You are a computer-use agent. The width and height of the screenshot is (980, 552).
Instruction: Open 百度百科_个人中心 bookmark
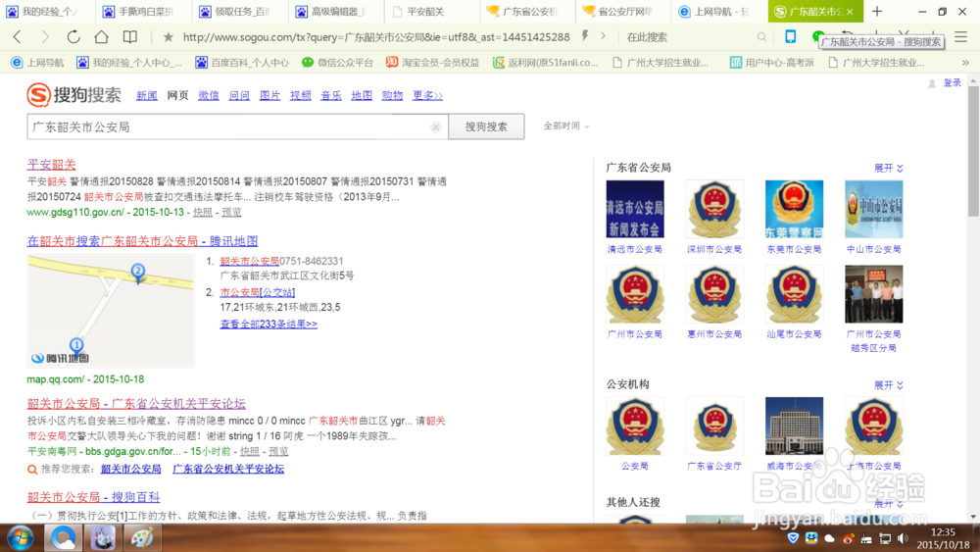(242, 63)
